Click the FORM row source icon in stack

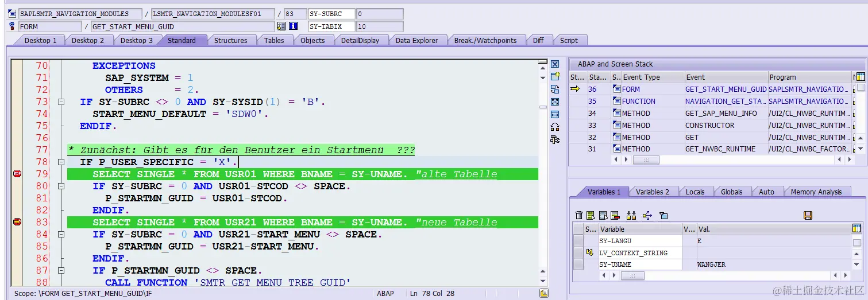616,89
